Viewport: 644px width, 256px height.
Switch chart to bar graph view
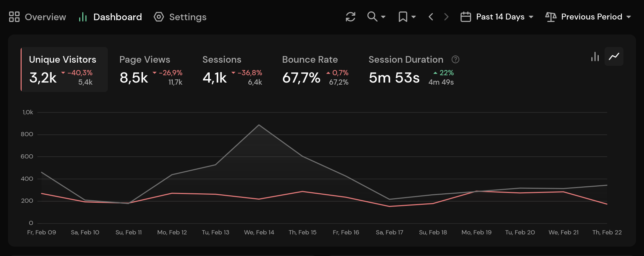[x=595, y=56]
